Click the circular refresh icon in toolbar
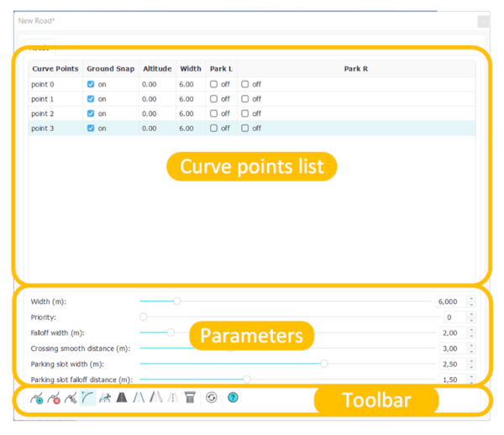Image resolution: width=504 pixels, height=435 pixels. point(211,398)
